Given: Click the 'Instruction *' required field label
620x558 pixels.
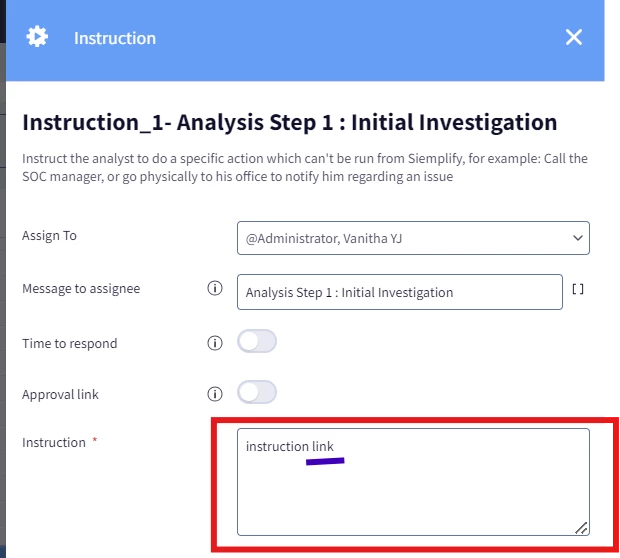Looking at the screenshot, I should (60, 442).
